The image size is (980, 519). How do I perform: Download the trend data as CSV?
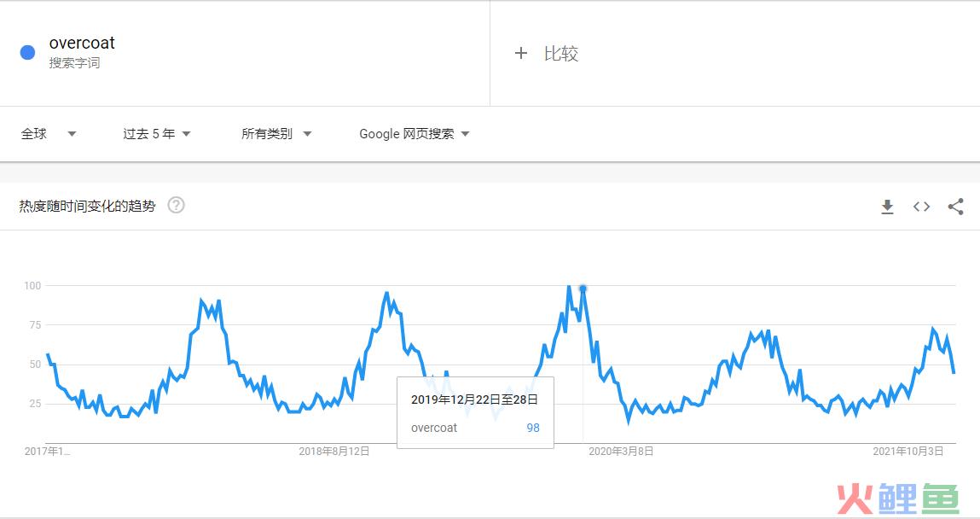[x=887, y=207]
